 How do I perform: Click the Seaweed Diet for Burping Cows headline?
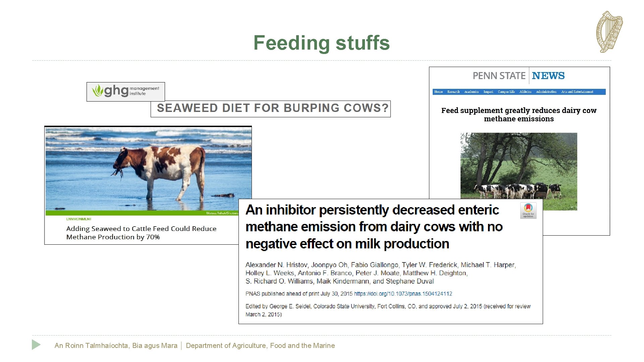click(x=273, y=108)
